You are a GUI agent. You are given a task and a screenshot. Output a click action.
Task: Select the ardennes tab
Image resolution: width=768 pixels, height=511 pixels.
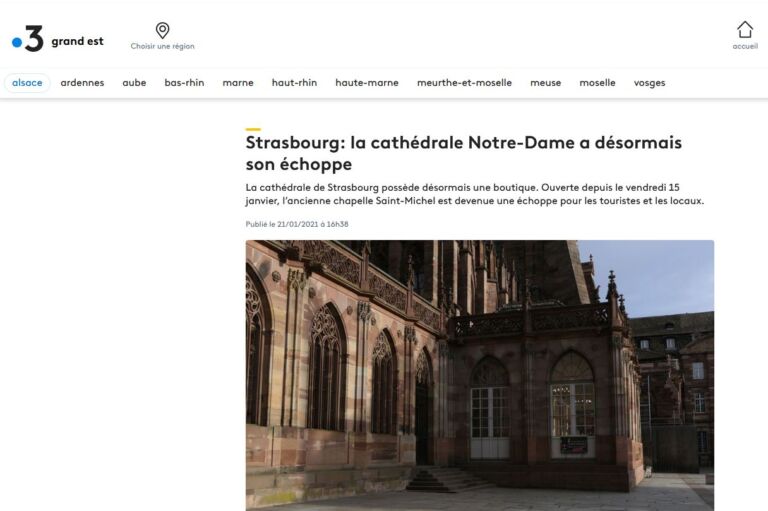click(82, 83)
